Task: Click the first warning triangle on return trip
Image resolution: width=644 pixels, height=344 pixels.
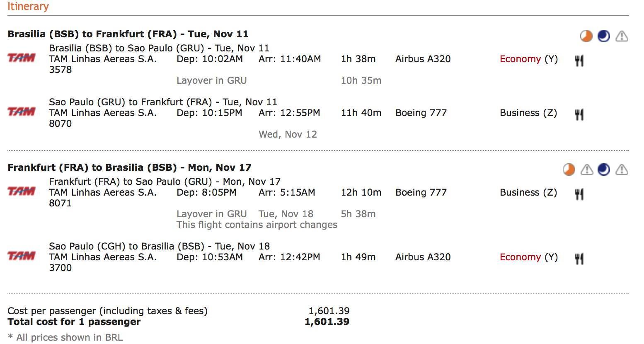Action: click(587, 170)
